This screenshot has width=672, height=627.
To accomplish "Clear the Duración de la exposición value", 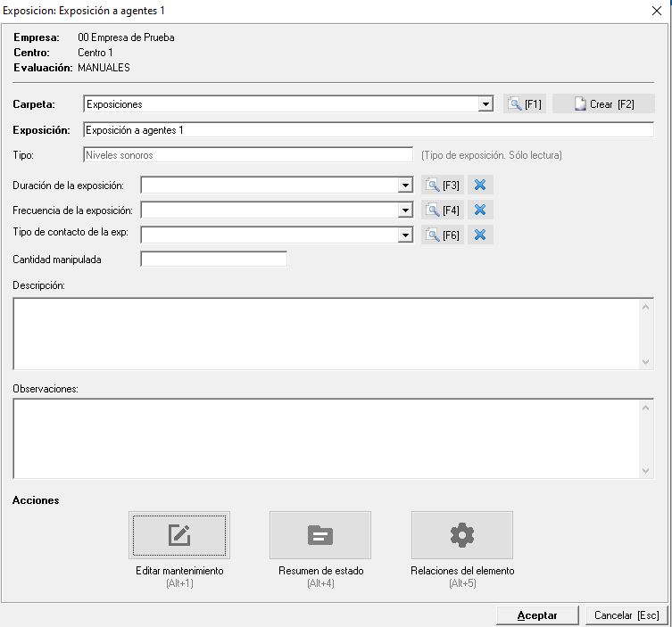I will [x=479, y=186].
